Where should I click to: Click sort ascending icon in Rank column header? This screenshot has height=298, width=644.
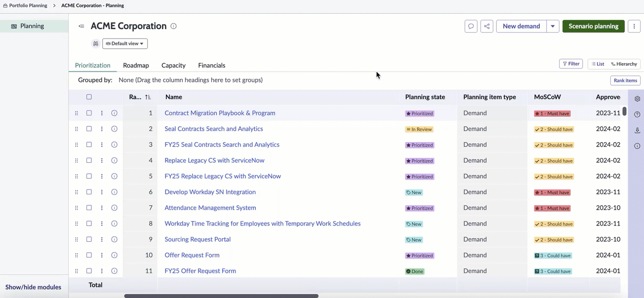(148, 97)
